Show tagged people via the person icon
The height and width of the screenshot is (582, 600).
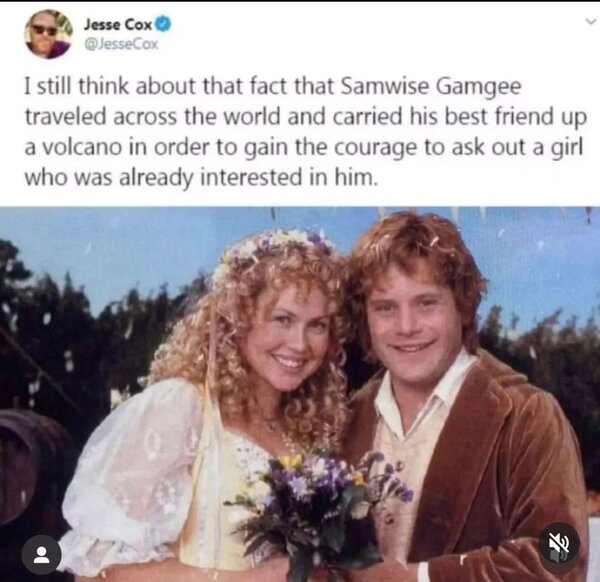click(x=41, y=554)
